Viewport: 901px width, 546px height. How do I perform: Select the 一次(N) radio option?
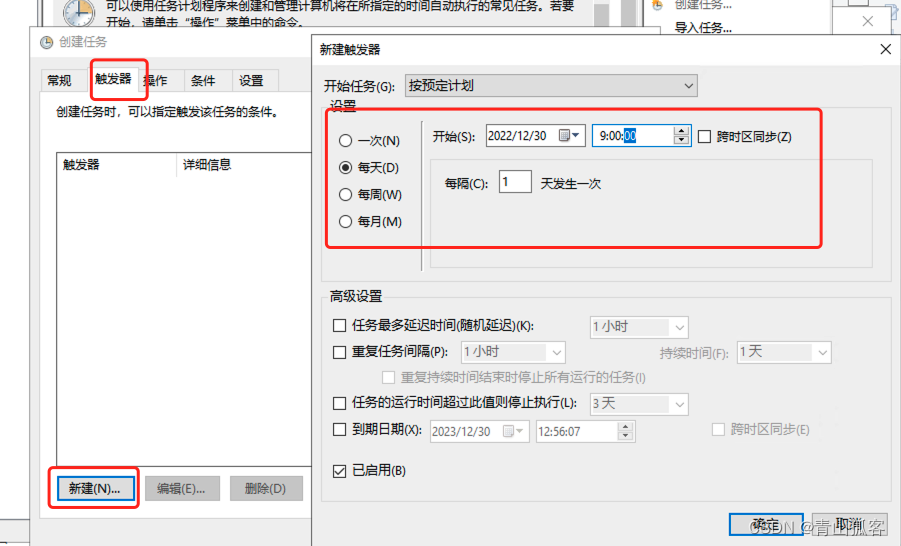[x=345, y=140]
